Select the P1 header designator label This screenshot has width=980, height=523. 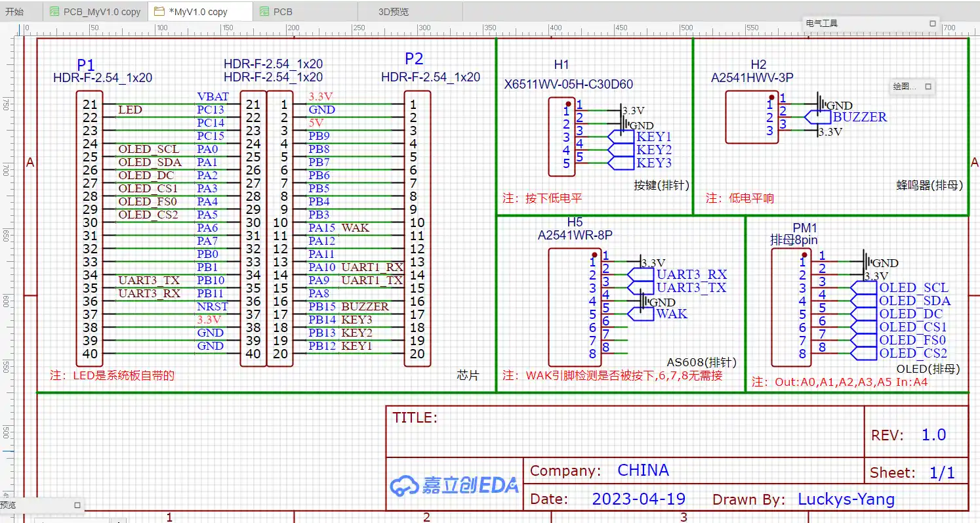[86, 65]
